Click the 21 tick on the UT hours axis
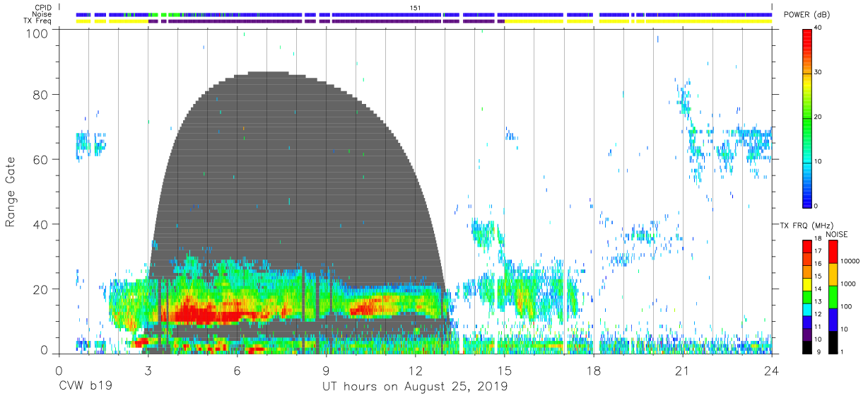868x401 pixels. click(683, 371)
